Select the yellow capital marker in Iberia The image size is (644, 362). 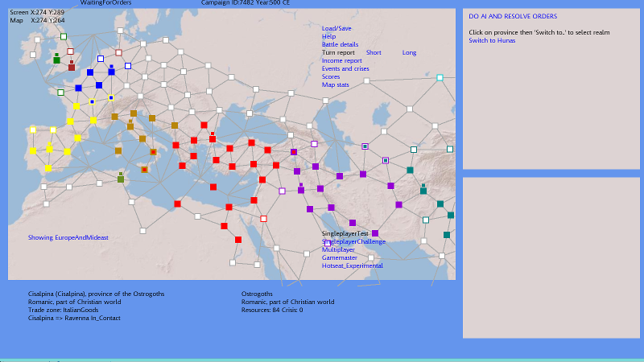coord(49,148)
